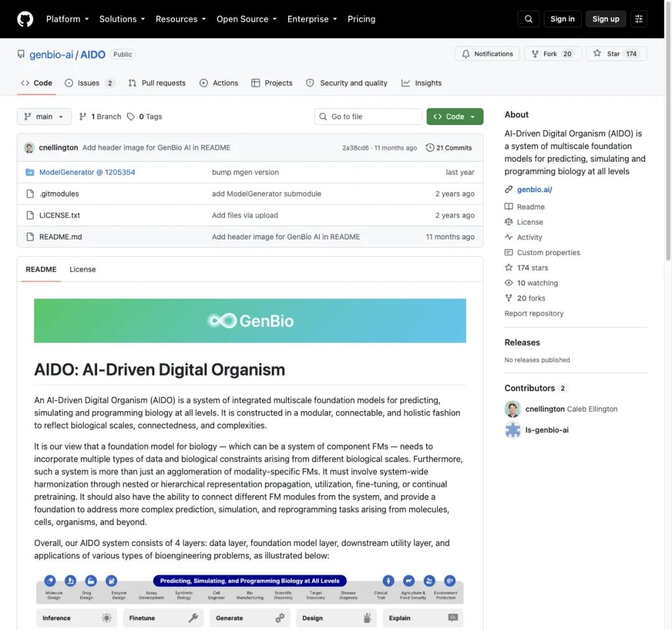
Task: Open 'add ModelGenerator submodule' commit message
Action: pos(266,193)
